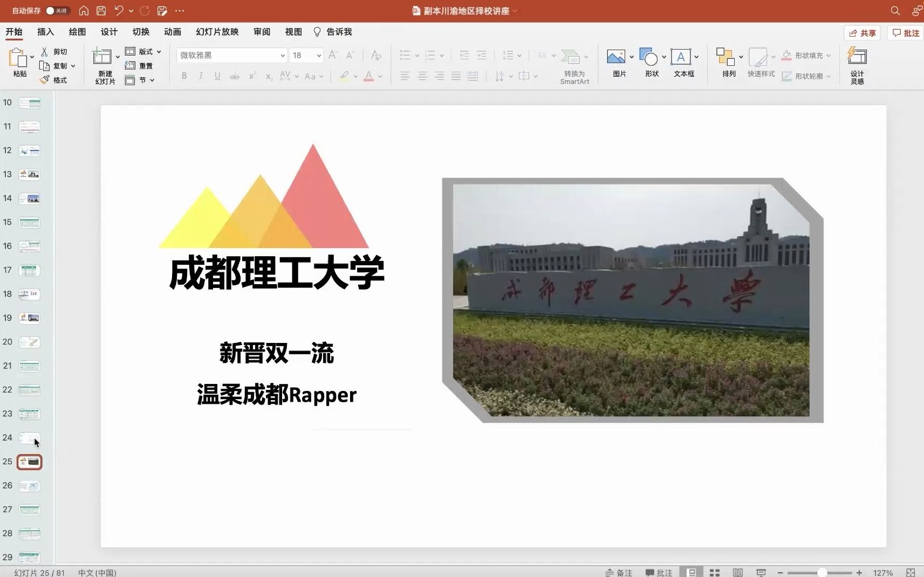Click the 批注 Comments button top right
Viewport: 924px width, 577px height.
click(906, 33)
